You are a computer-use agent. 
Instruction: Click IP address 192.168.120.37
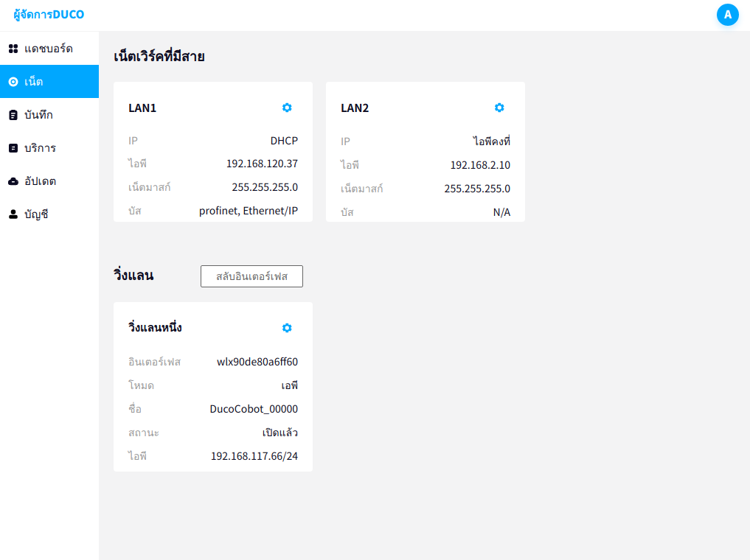click(x=262, y=164)
